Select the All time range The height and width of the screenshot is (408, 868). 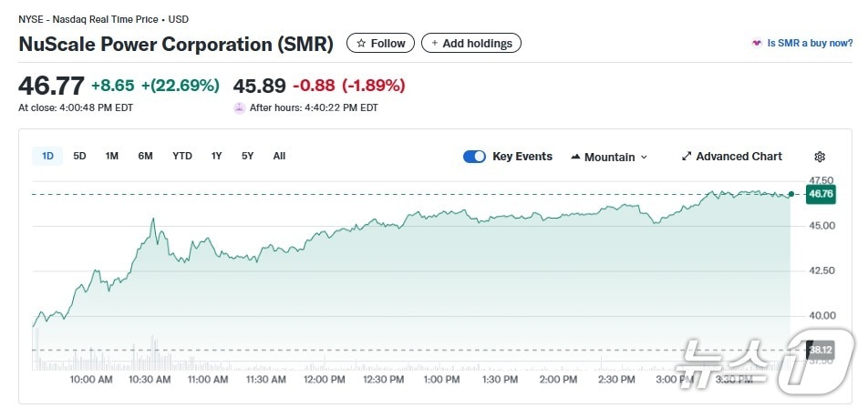[279, 156]
